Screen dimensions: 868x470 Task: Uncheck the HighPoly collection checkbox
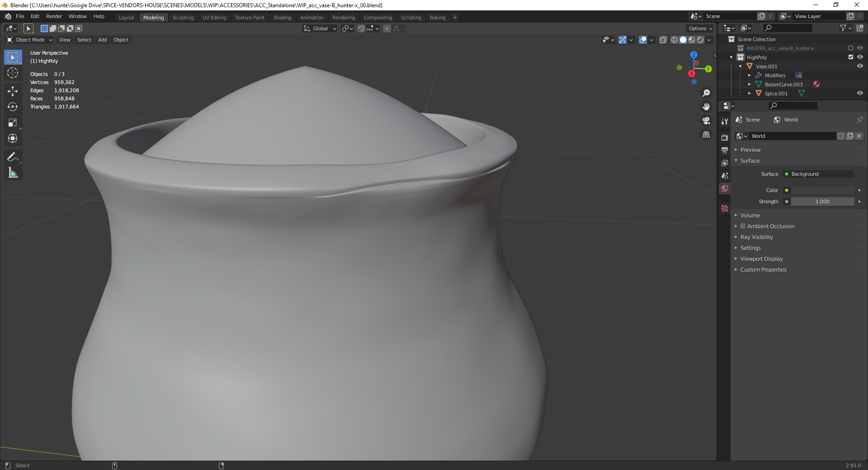coord(851,57)
